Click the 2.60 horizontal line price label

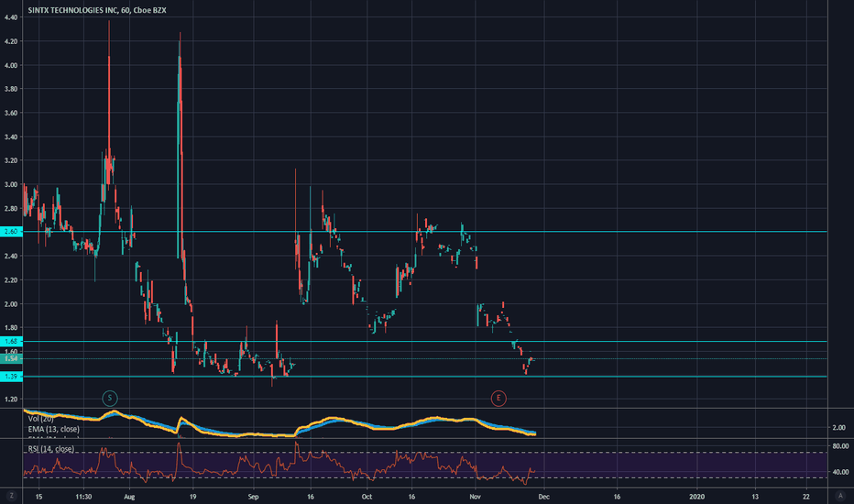tap(11, 232)
